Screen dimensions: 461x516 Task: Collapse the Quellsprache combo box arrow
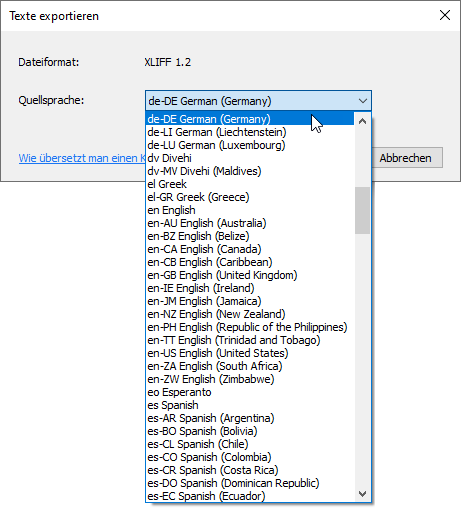pos(363,101)
